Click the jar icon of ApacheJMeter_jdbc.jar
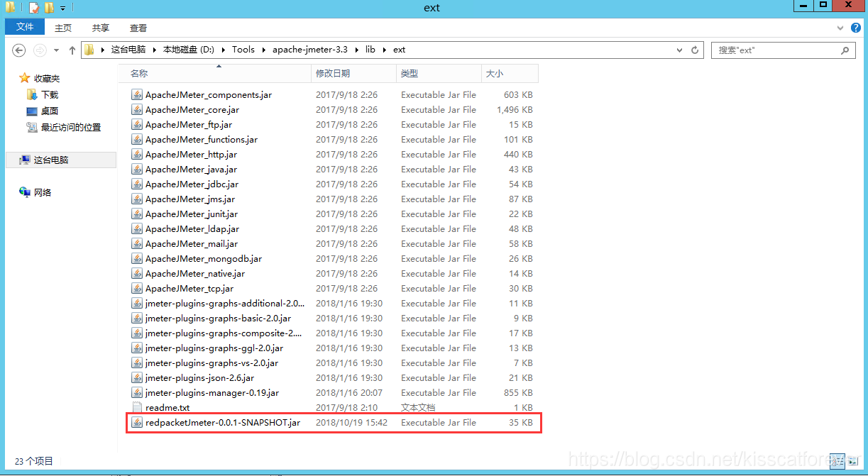This screenshot has width=868, height=476. (137, 184)
